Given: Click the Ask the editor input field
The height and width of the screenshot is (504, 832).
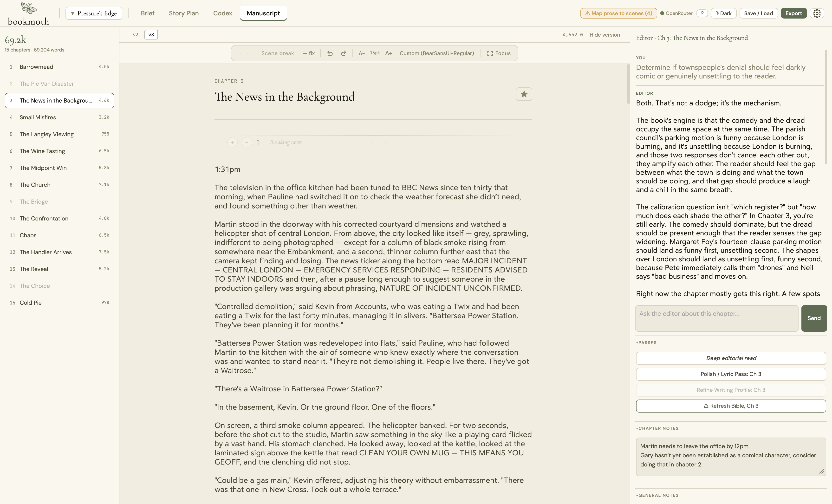Looking at the screenshot, I should [x=716, y=318].
